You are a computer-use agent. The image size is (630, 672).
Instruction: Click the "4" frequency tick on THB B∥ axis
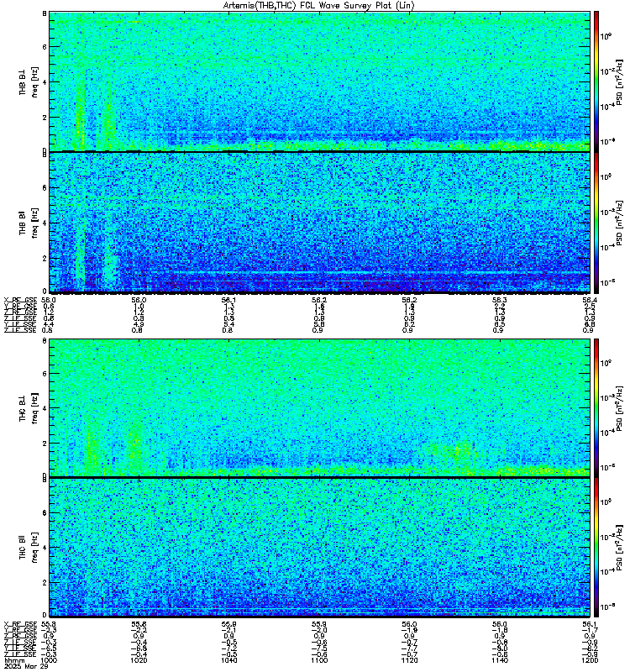click(45, 223)
